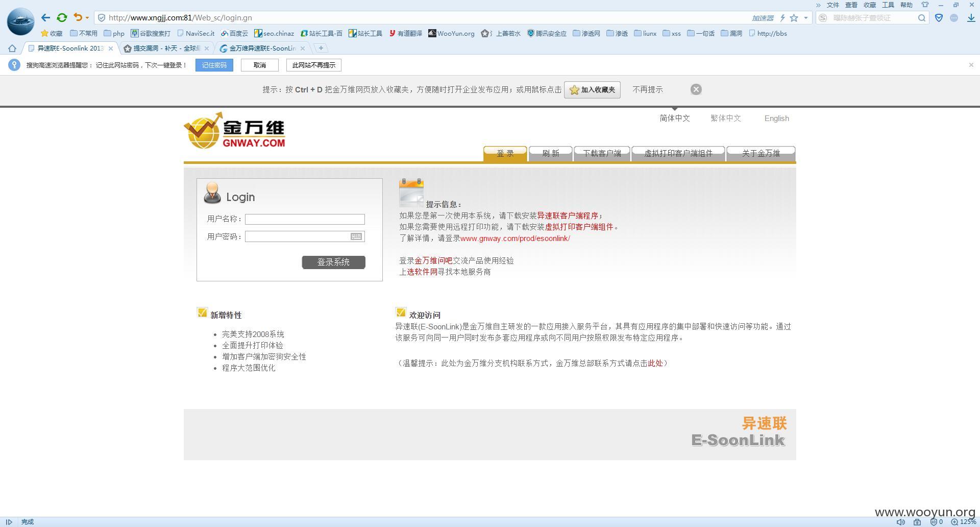Open the 工具 menu
Viewport: 980px width, 527px height.
[888, 5]
